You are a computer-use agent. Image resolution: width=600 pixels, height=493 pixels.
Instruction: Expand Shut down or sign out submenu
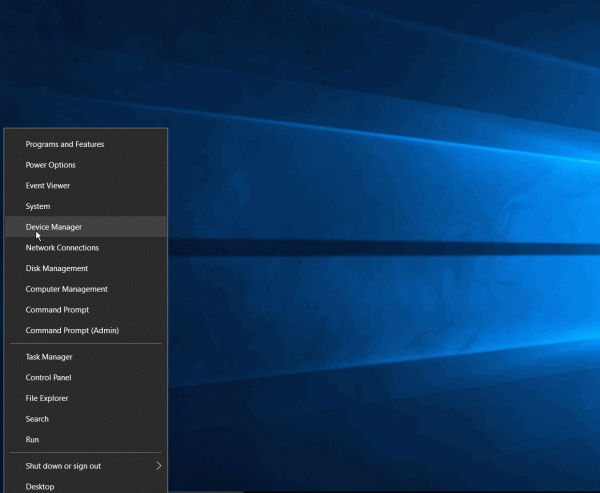(x=86, y=466)
